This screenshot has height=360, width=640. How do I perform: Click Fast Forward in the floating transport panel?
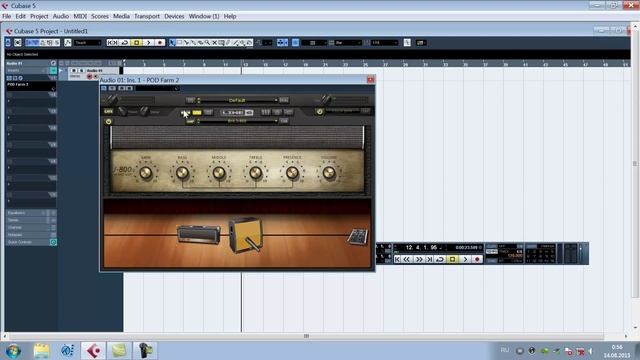point(419,259)
